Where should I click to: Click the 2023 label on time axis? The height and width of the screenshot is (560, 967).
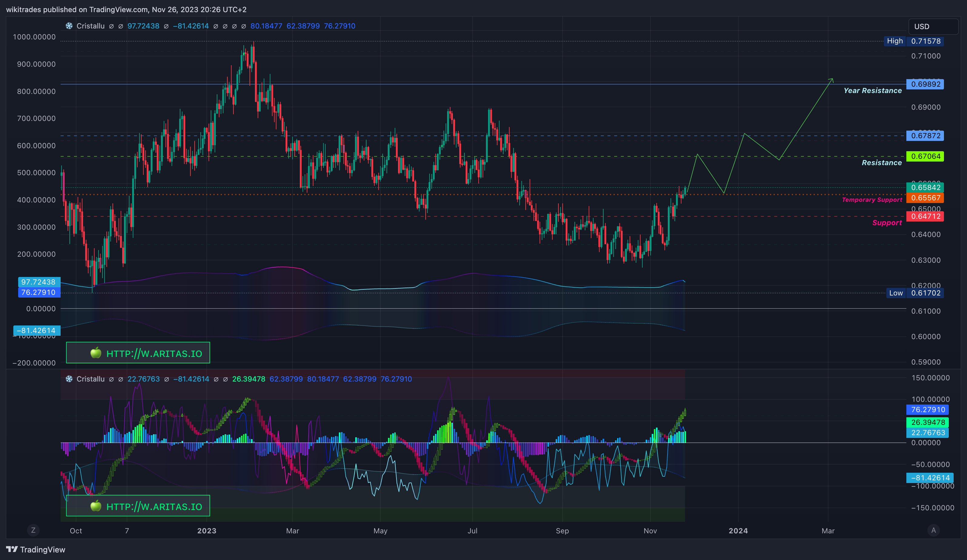207,531
